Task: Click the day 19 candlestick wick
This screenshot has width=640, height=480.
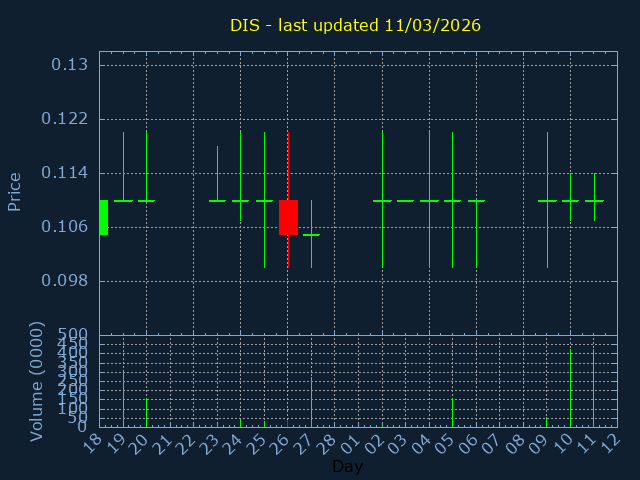Action: pyautogui.click(x=124, y=166)
